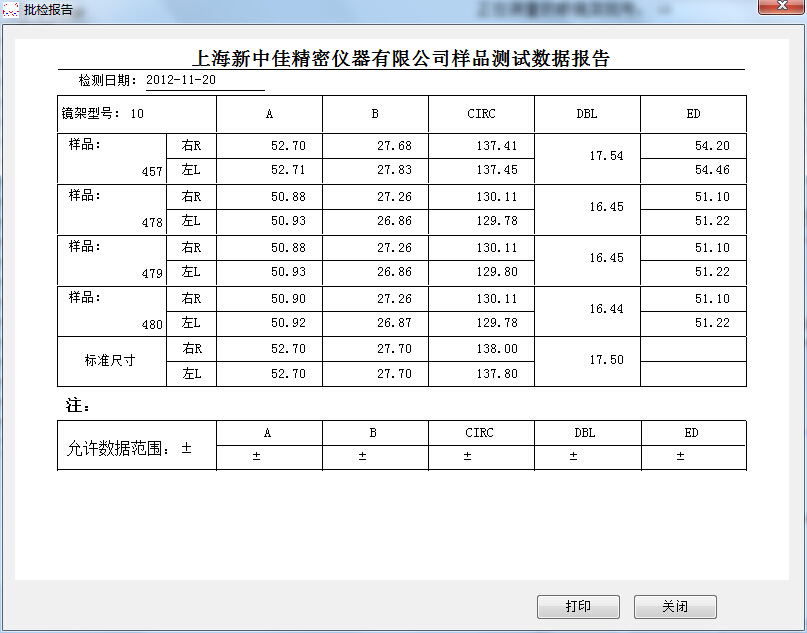Image resolution: width=807 pixels, height=633 pixels.
Task: Click header B in the 允许数据范围 table
Action: pos(373,433)
